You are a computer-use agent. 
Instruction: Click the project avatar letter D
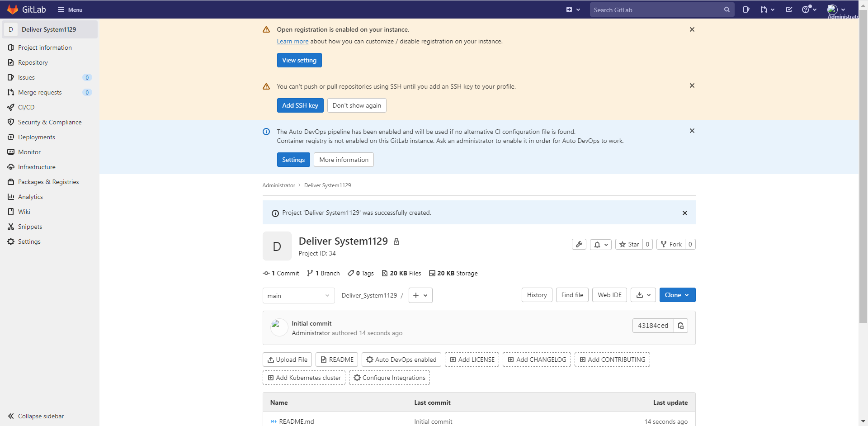[x=277, y=246]
